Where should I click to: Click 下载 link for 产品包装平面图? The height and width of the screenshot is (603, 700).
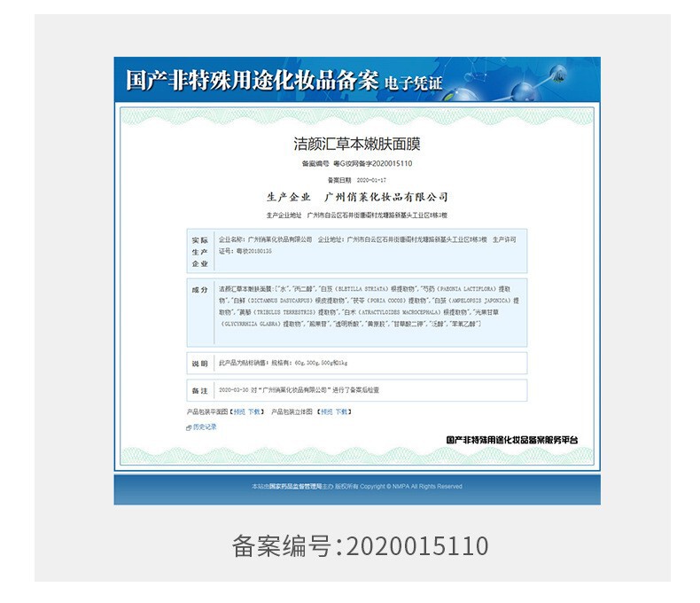coord(254,411)
